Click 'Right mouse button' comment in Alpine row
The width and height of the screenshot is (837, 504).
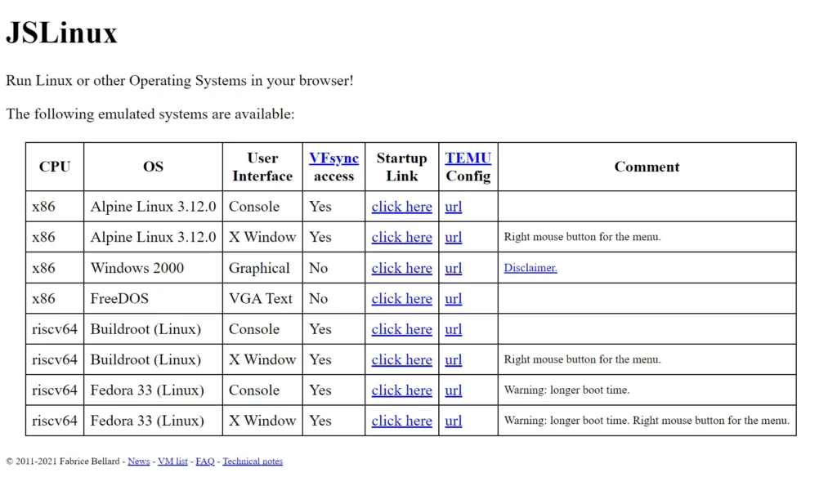(x=582, y=237)
